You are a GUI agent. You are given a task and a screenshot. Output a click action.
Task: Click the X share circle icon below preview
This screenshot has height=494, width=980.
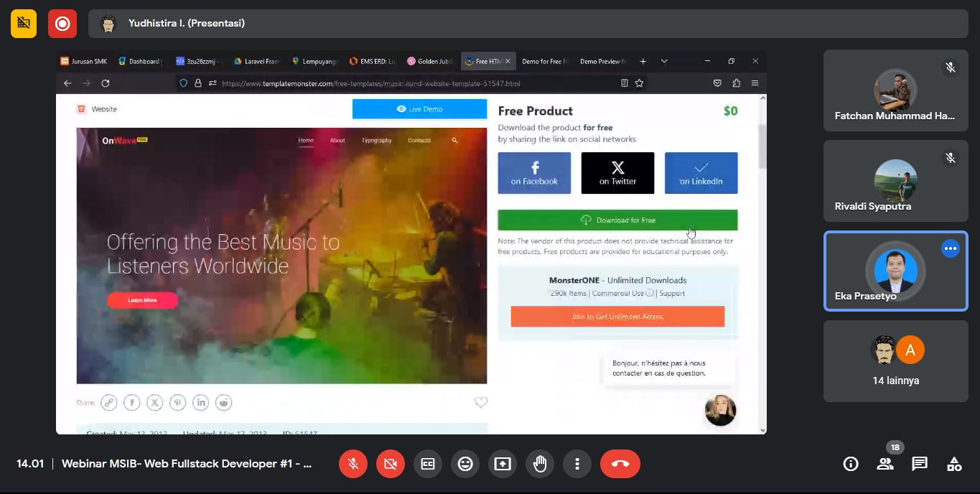[154, 403]
